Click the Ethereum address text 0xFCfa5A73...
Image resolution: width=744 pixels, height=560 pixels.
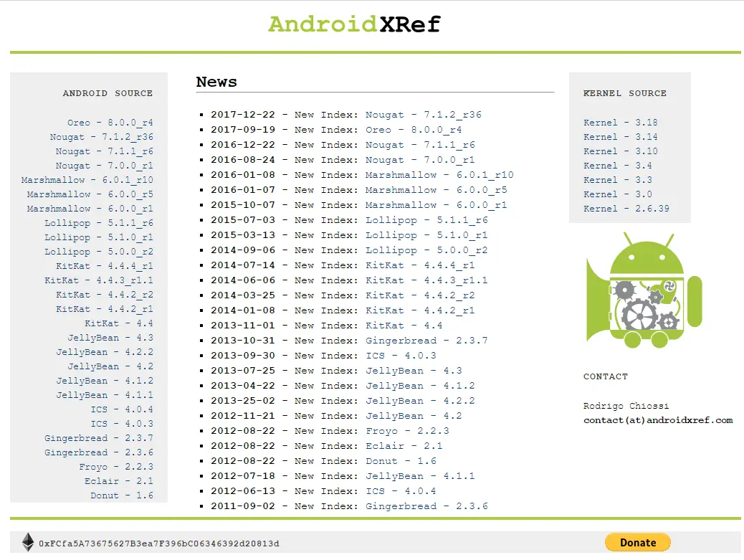click(x=159, y=544)
